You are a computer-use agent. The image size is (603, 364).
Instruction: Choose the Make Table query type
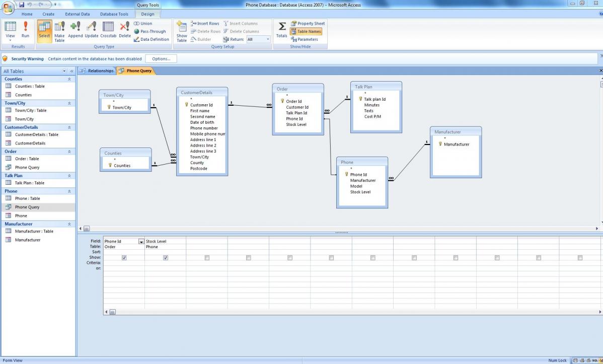(x=59, y=31)
